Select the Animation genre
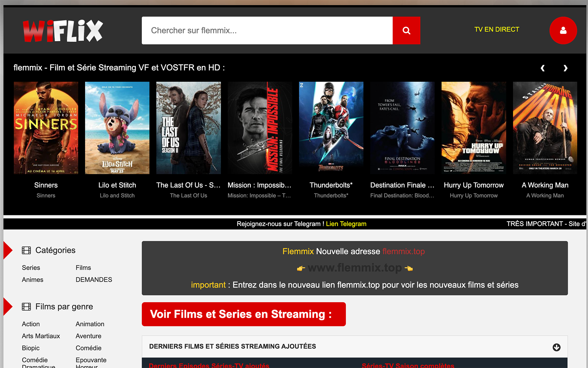 tap(90, 324)
